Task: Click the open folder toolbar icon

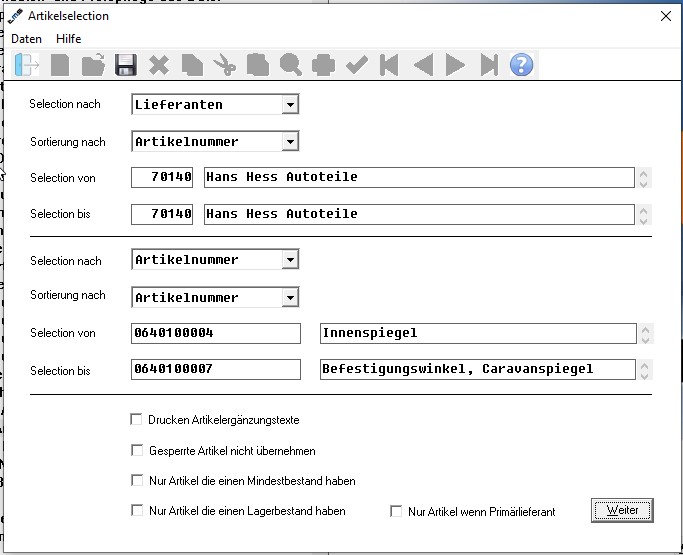Action: coord(93,65)
